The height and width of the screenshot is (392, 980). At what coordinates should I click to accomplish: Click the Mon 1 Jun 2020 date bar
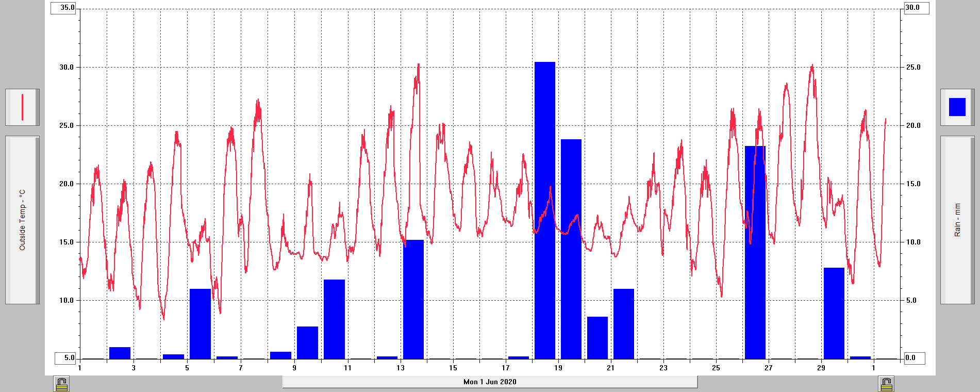tap(490, 382)
